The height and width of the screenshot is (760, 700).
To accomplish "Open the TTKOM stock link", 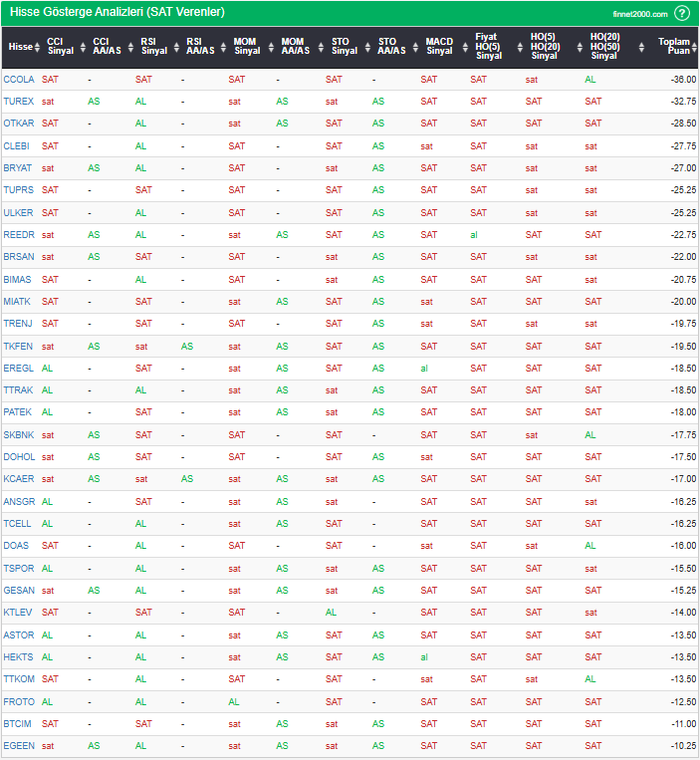I will tap(19, 679).
